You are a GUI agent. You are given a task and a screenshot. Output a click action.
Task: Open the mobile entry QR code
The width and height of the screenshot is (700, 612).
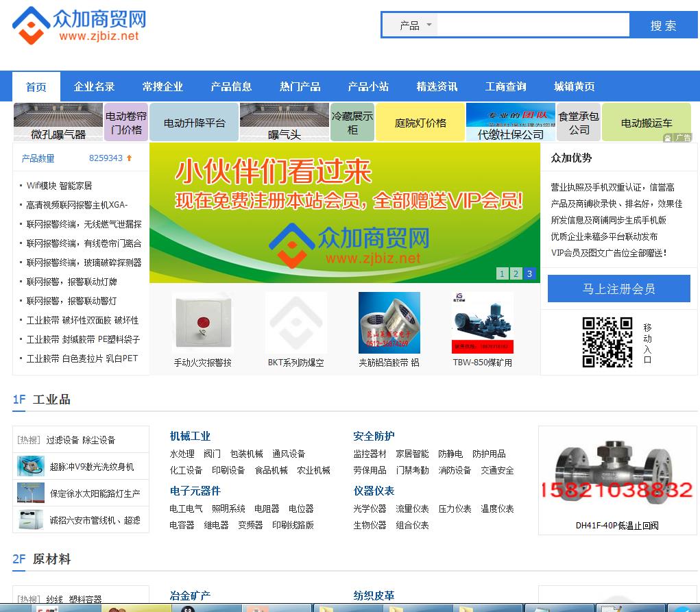click(607, 342)
